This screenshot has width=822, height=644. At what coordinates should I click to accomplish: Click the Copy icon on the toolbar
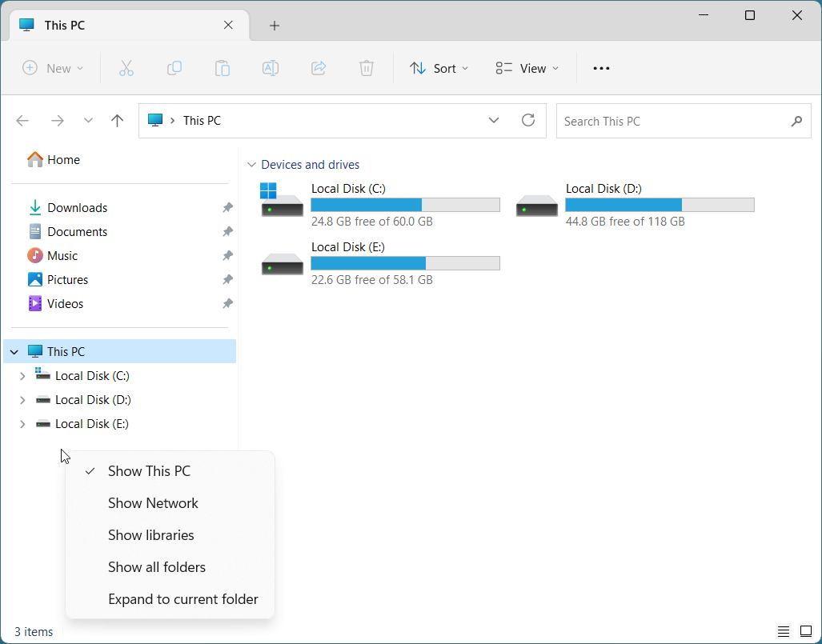[174, 68]
